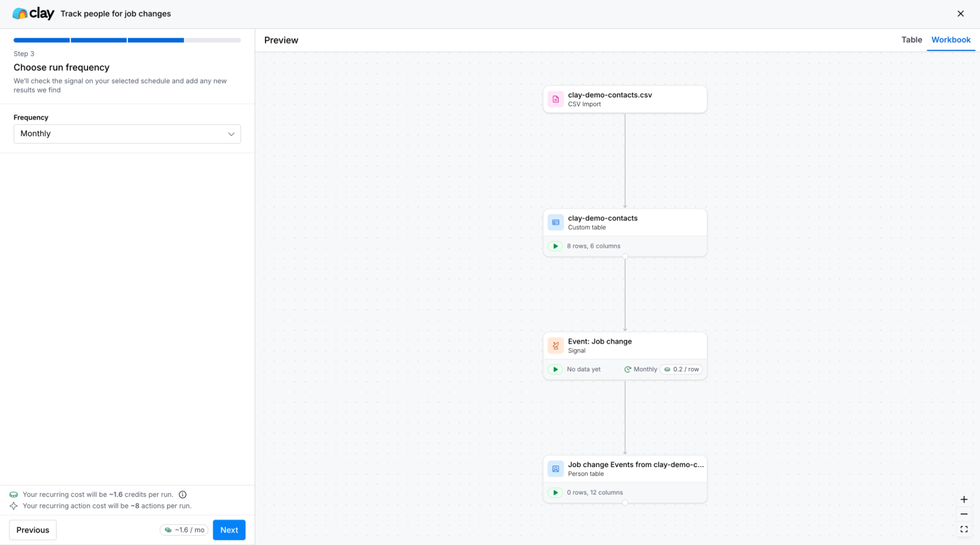The image size is (980, 545).
Task: Zoom in on the workbook canvas
Action: click(x=963, y=499)
